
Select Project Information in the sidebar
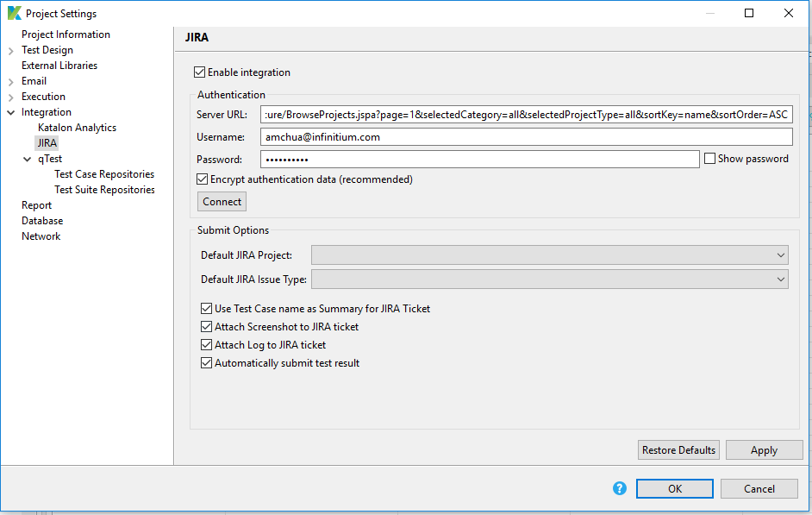click(x=66, y=35)
